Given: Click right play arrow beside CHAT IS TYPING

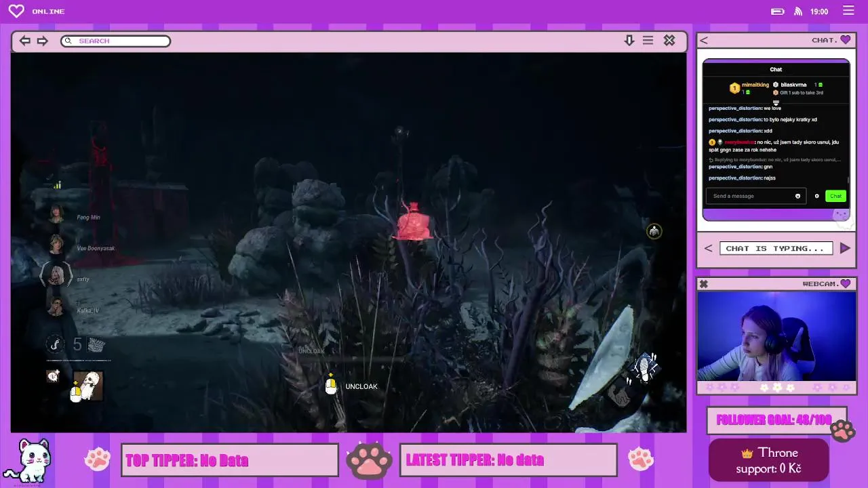Looking at the screenshot, I should coord(845,248).
